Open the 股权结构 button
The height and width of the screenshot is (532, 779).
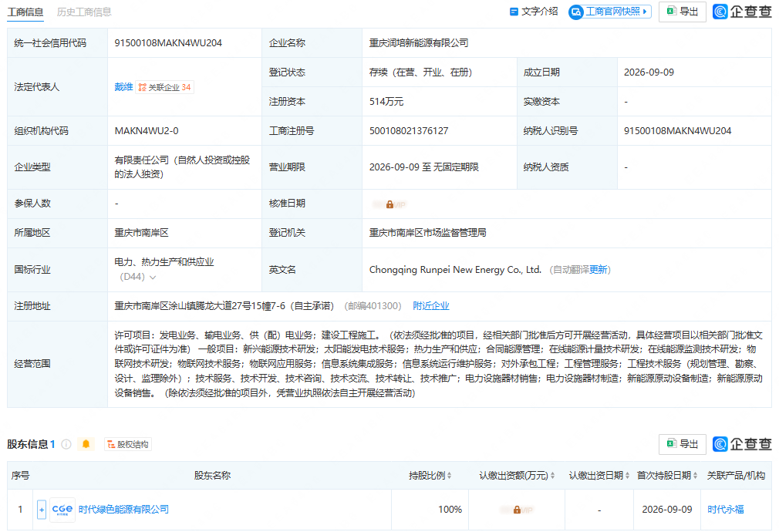point(128,444)
